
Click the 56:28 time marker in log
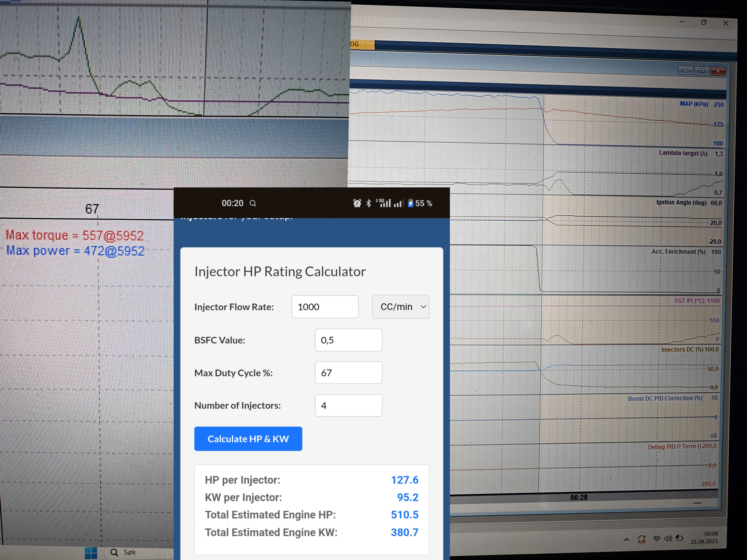579,497
